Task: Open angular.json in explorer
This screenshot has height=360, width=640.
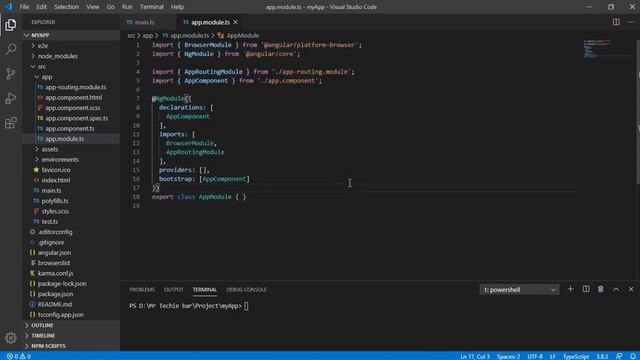Action: pyautogui.click(x=54, y=253)
